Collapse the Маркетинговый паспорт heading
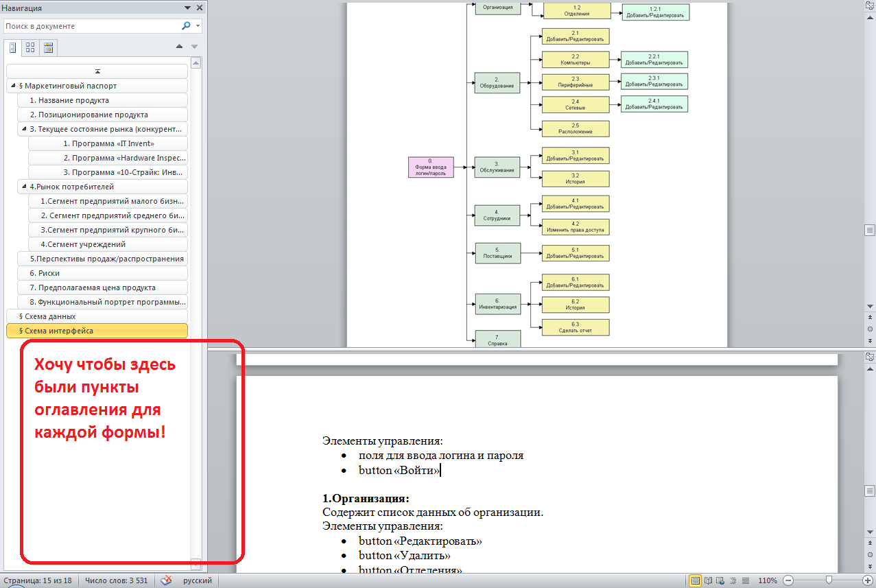Image resolution: width=876 pixels, height=588 pixels. 14,86
